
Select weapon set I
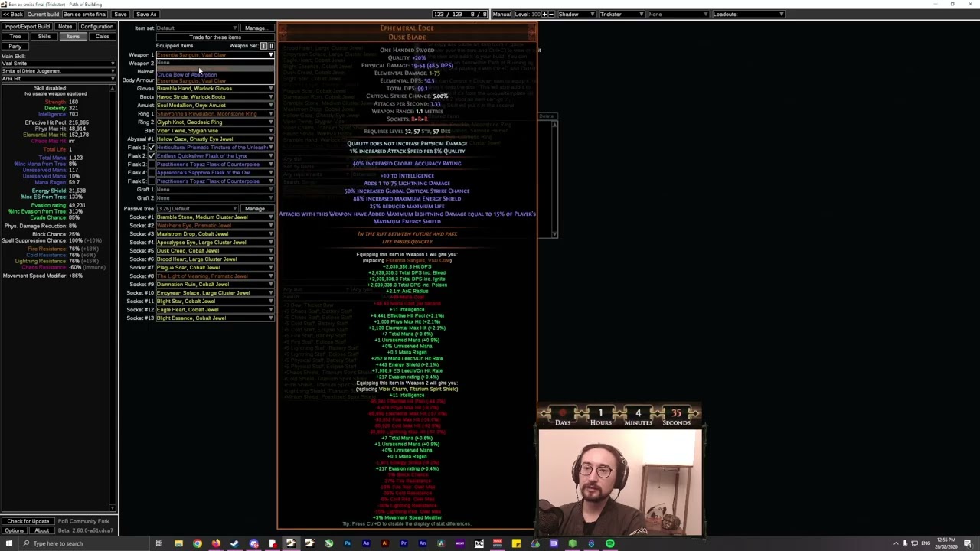pyautogui.click(x=263, y=46)
